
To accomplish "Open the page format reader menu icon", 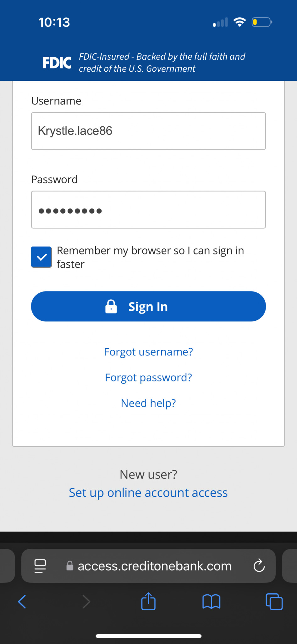I will (40, 566).
